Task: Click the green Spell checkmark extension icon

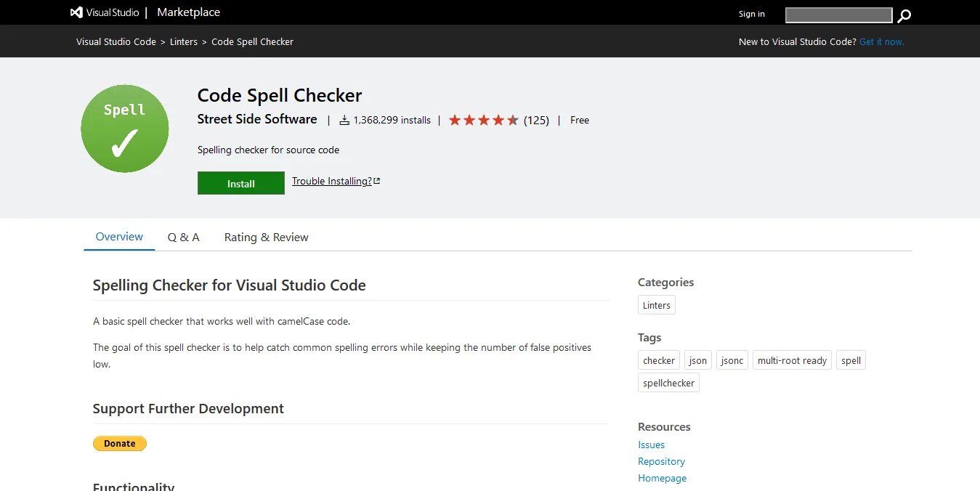Action: 125,129
